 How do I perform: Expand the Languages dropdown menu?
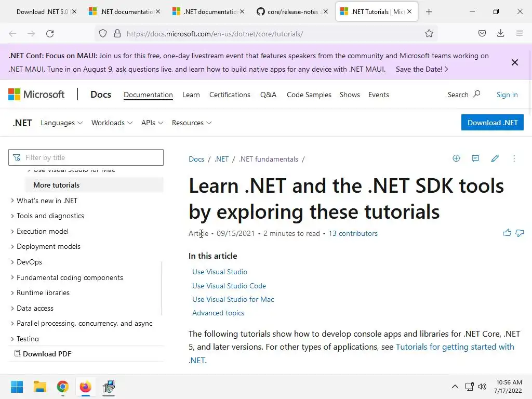tap(61, 123)
